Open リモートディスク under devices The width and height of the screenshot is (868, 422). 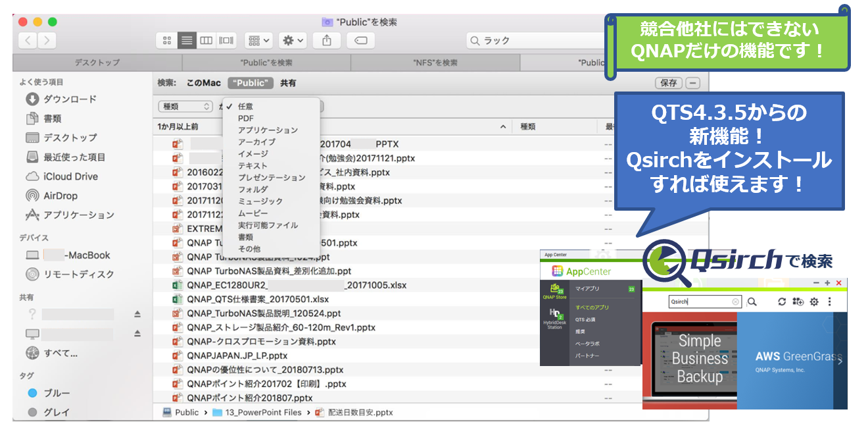click(x=70, y=274)
